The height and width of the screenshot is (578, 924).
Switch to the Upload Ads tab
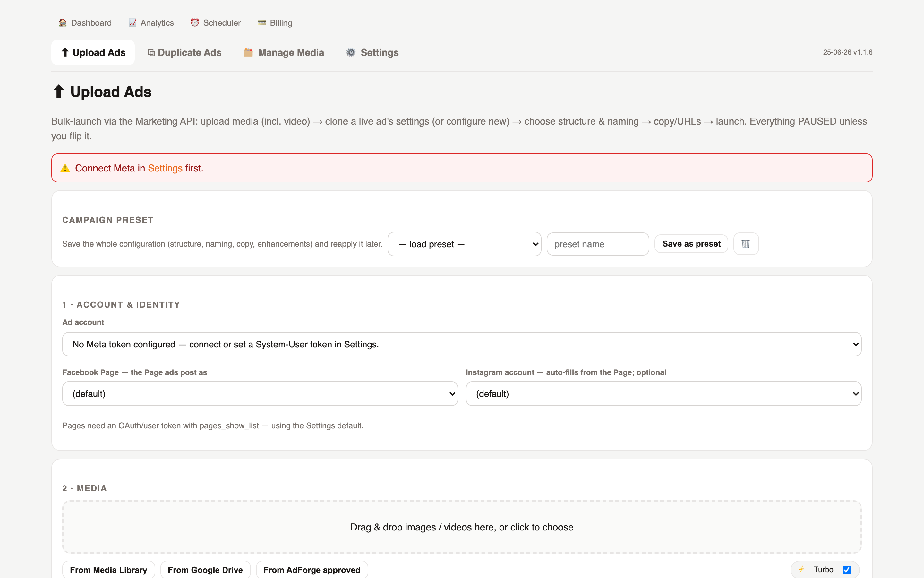pos(93,52)
